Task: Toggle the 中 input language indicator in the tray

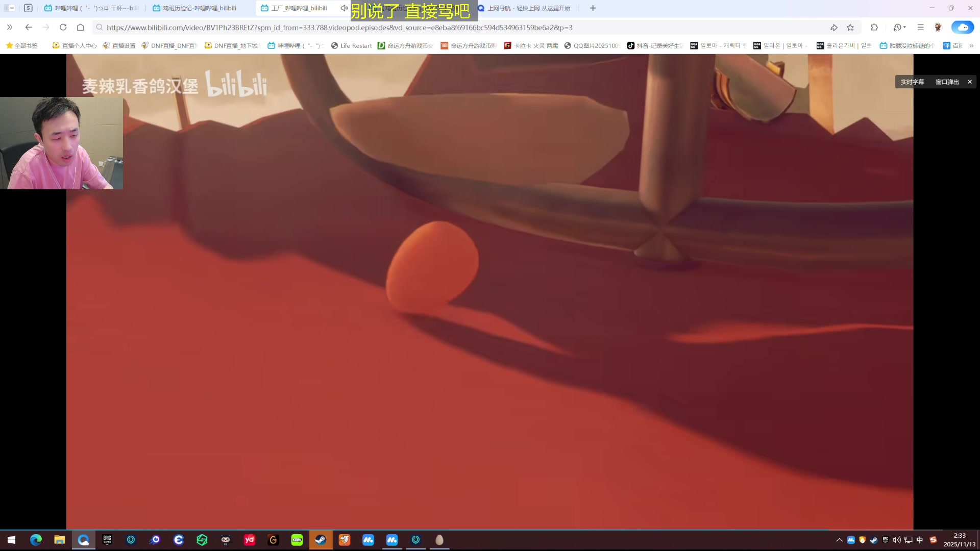Action: tap(920, 540)
